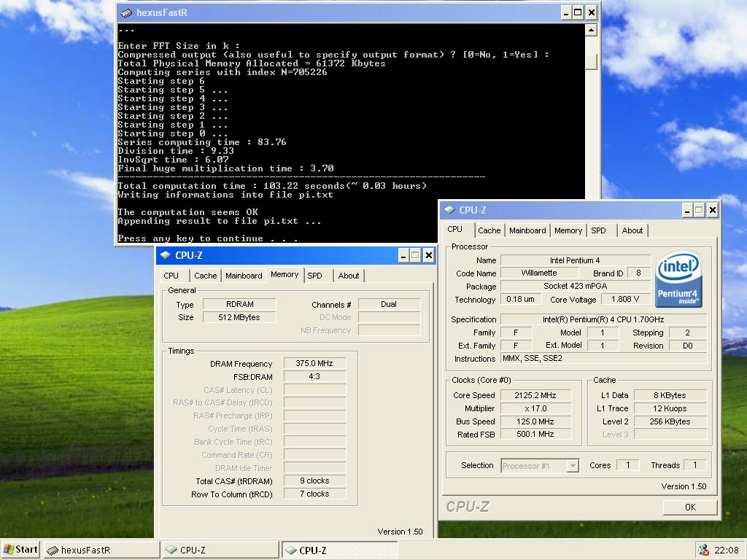Click the processor Name field Intel Pentium 4
Viewport: 747px width, 560px height.
(x=575, y=260)
